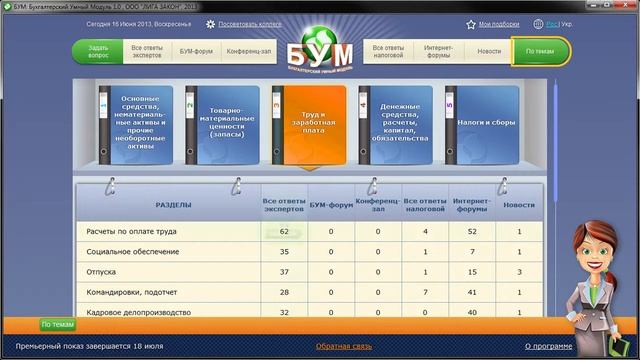Open Мои подборки link

499,24
